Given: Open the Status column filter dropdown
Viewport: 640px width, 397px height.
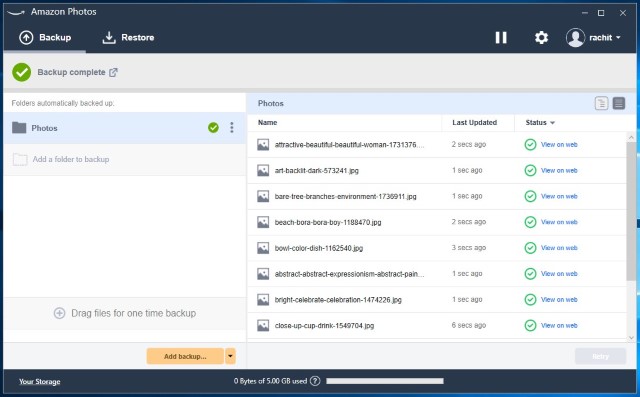Looking at the screenshot, I should (x=552, y=123).
